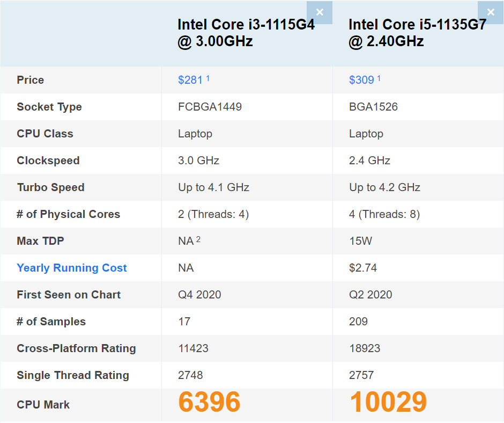
Task: Click the Intel Core i3-1115G4 @ 3.00GHz heading
Action: pyautogui.click(x=246, y=33)
